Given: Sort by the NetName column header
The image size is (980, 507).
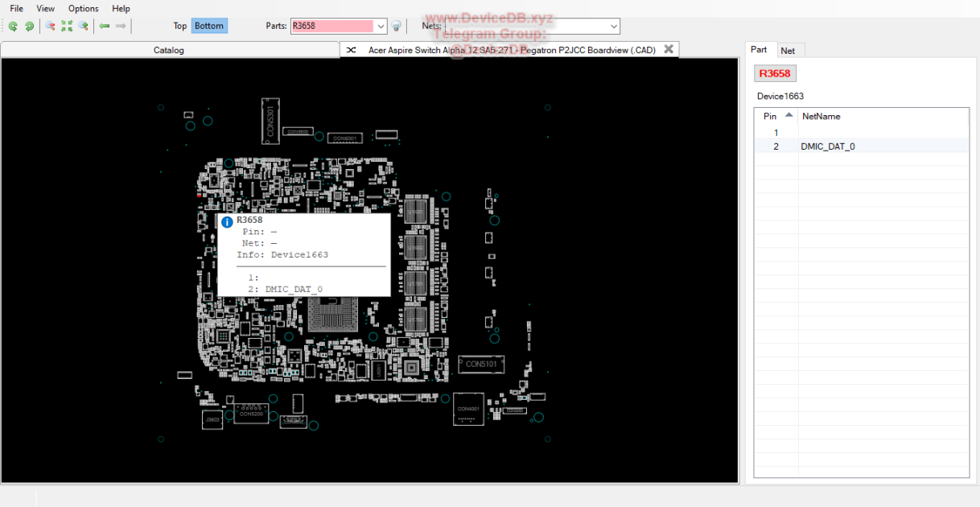Looking at the screenshot, I should point(883,116).
